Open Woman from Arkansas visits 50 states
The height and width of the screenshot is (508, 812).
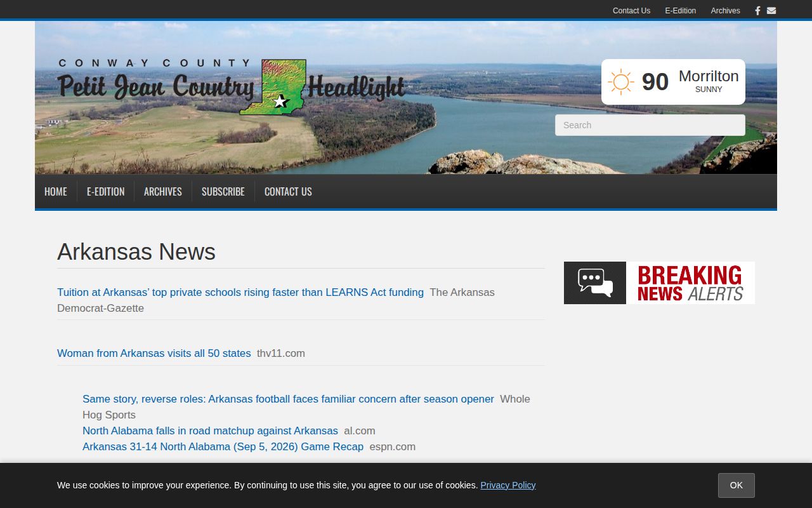pyautogui.click(x=154, y=353)
